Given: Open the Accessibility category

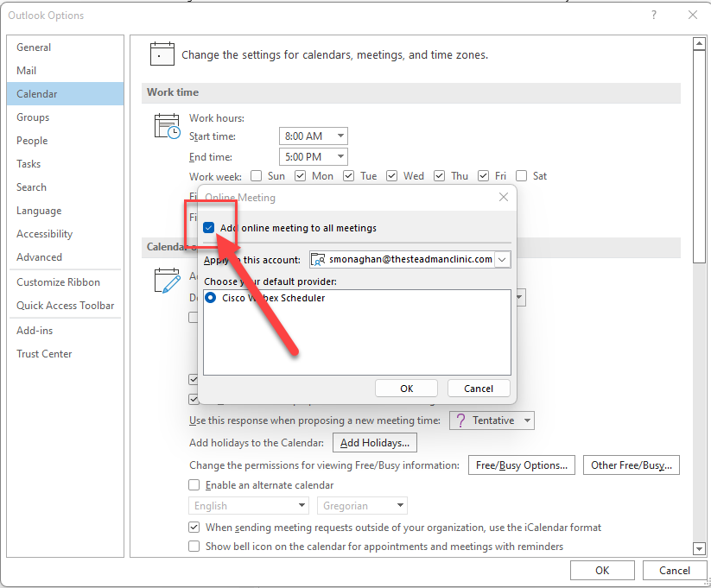Looking at the screenshot, I should (66, 234).
